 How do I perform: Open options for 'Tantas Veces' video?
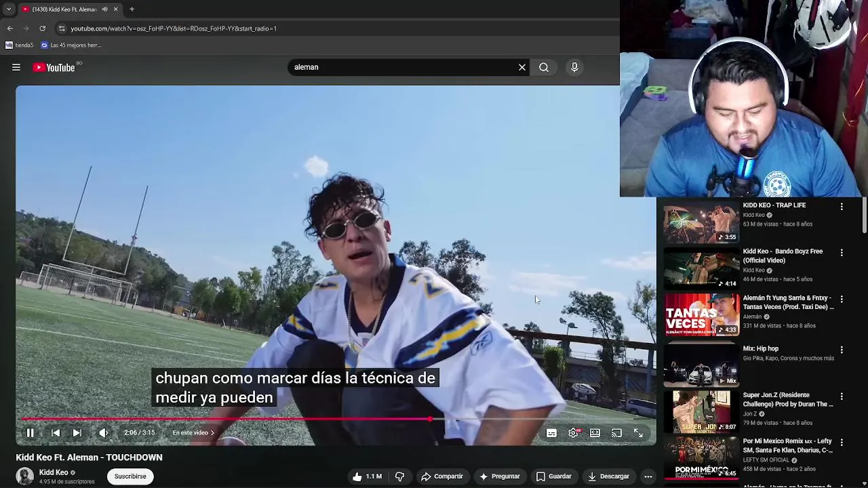tap(842, 299)
